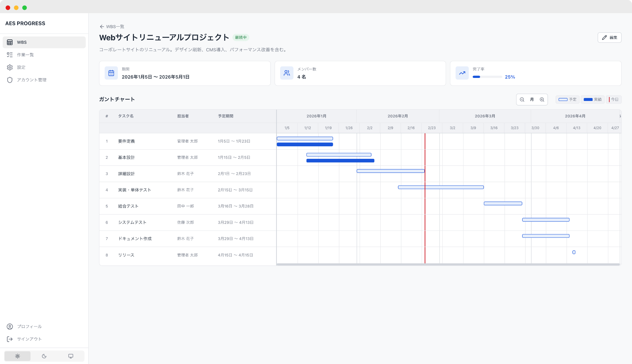Switch to system theme monitor toggle

coord(71,356)
